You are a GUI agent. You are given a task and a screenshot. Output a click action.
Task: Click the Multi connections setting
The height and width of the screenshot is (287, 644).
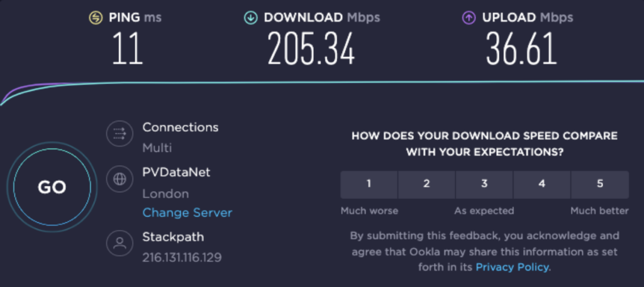point(157,148)
